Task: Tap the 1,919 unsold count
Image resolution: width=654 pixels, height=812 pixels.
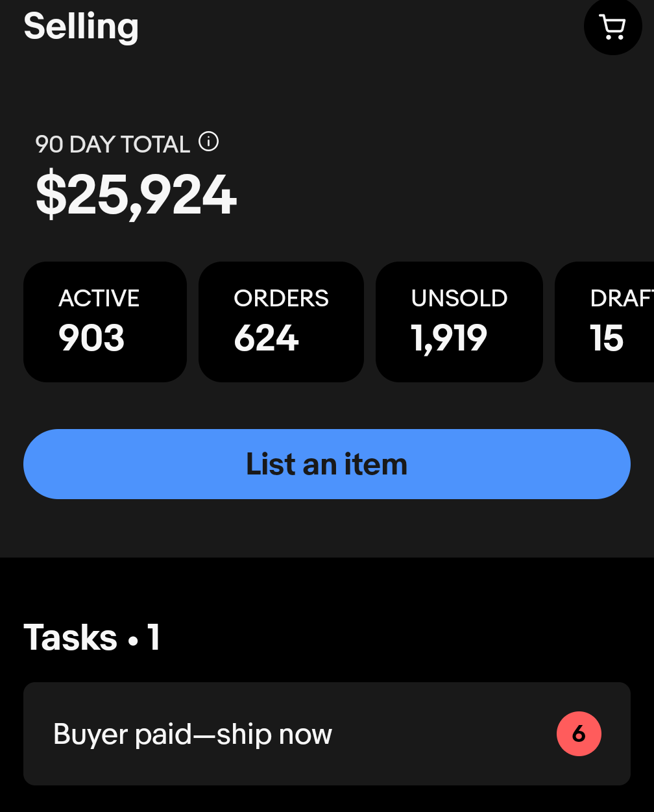Action: (449, 338)
